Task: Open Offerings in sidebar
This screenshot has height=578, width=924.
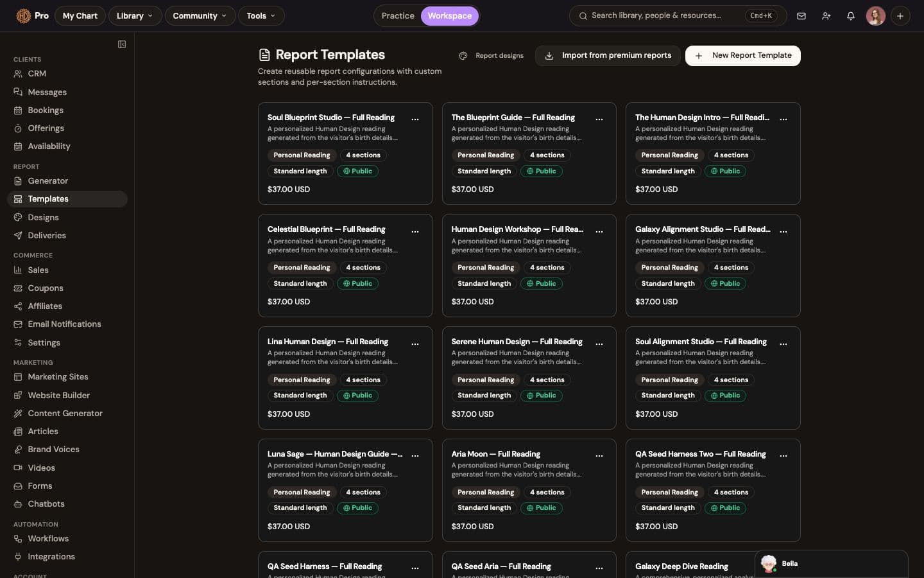Action: [x=67, y=128]
